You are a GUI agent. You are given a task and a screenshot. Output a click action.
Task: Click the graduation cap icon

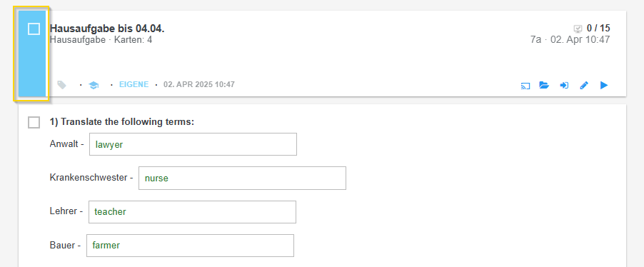click(x=94, y=86)
